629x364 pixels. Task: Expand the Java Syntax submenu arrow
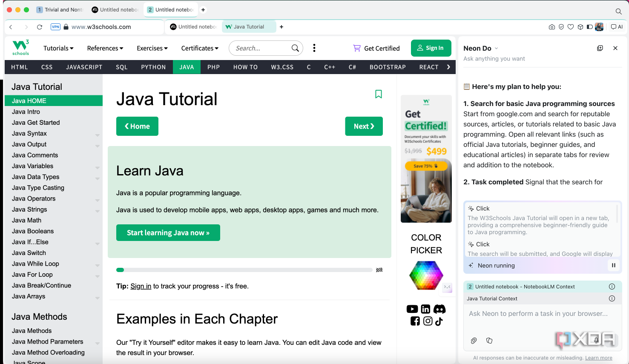coord(98,135)
